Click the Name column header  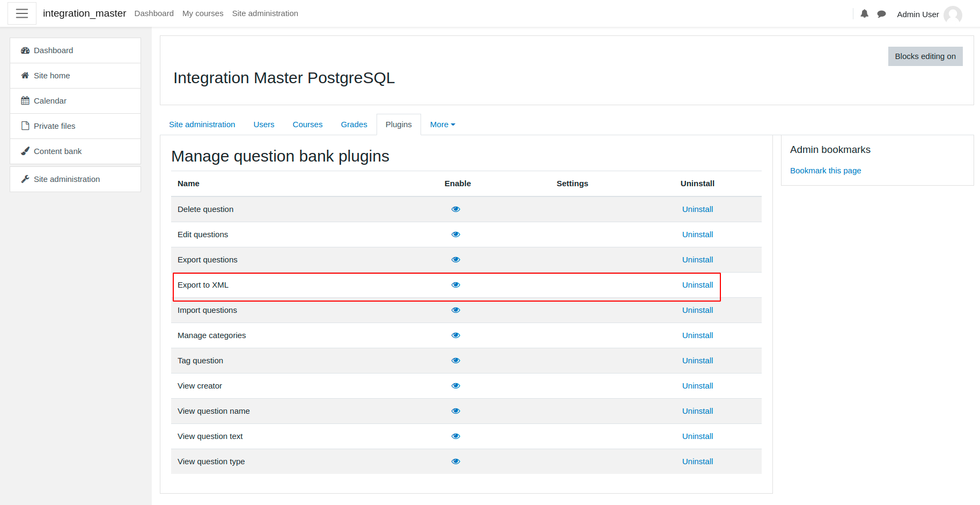pyautogui.click(x=188, y=184)
